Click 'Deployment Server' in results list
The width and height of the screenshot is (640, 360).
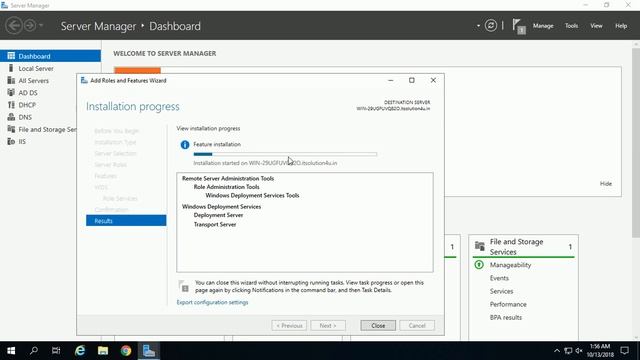(218, 215)
